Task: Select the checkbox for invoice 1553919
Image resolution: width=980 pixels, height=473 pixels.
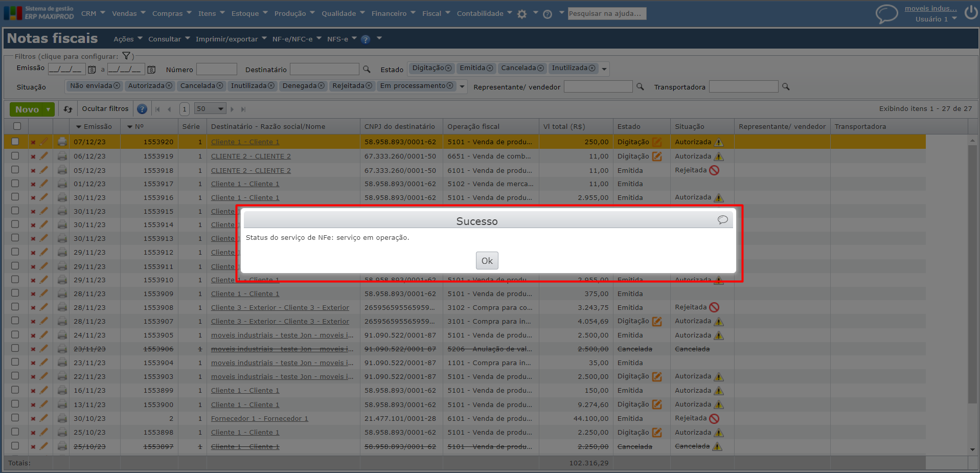Action: pyautogui.click(x=15, y=156)
